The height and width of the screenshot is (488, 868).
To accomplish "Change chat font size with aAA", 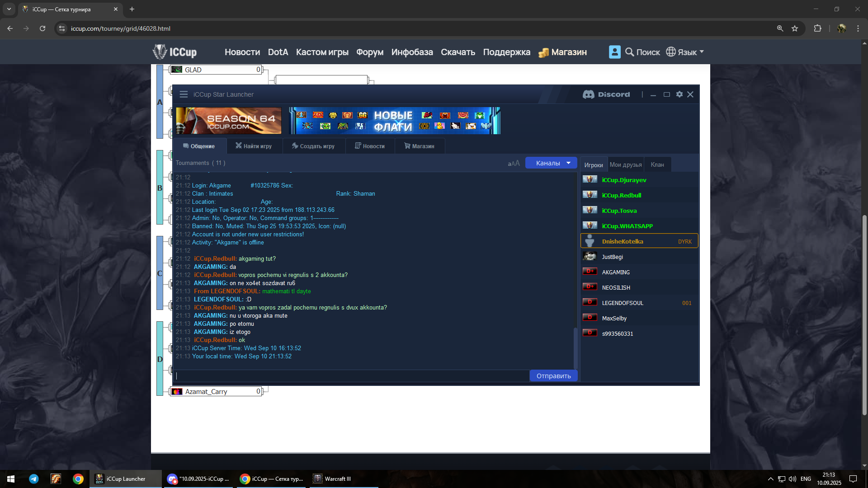I will pyautogui.click(x=514, y=163).
